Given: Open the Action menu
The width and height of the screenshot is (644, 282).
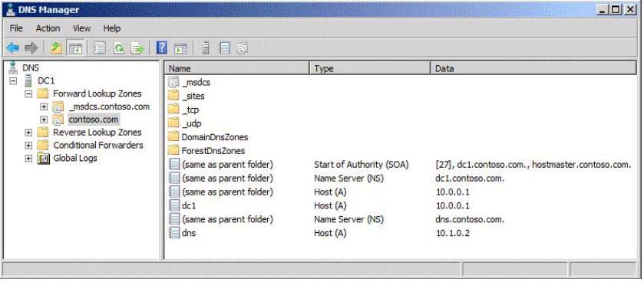Looking at the screenshot, I should coord(48,28).
